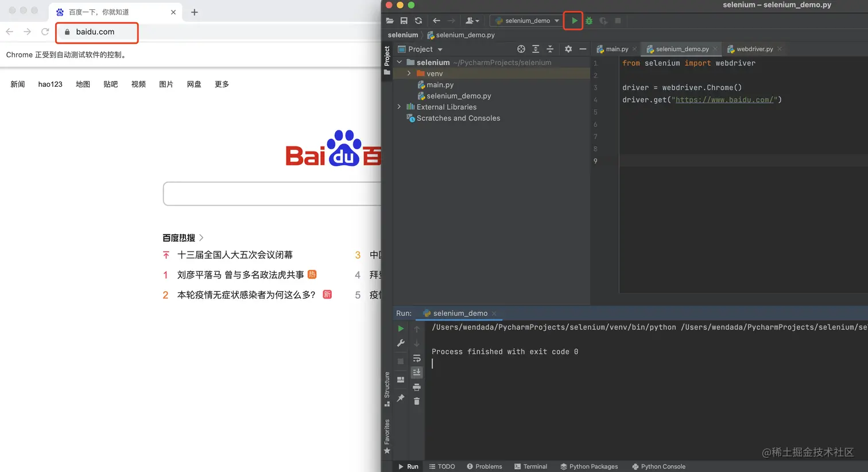The height and width of the screenshot is (472, 868).
Task: Open Run tool window bottom tab
Action: [x=408, y=467]
